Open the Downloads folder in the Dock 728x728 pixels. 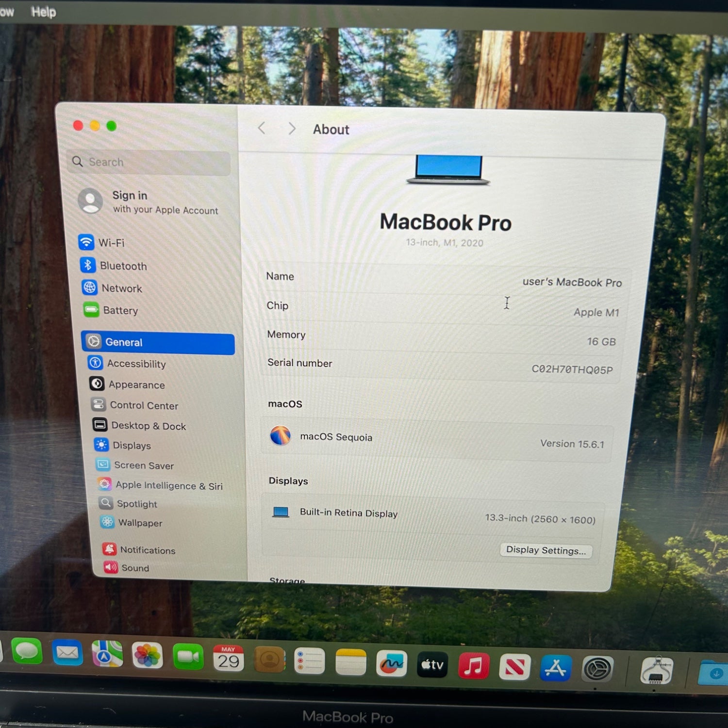(x=713, y=672)
